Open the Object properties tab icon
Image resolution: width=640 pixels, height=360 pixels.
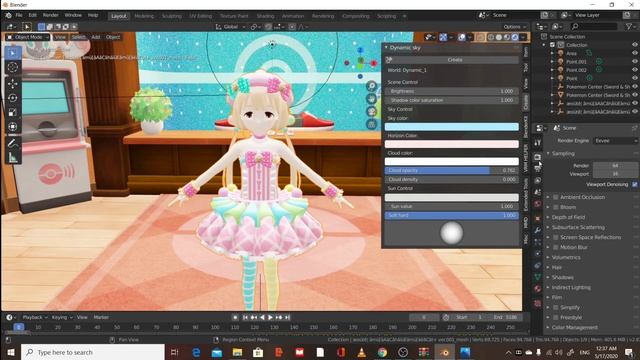point(538,218)
